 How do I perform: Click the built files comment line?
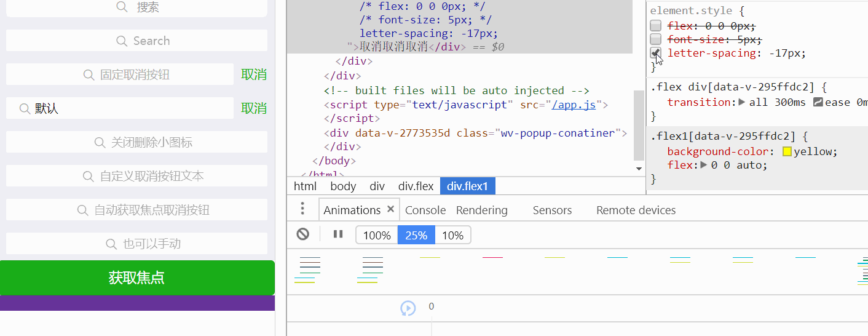coord(457,91)
